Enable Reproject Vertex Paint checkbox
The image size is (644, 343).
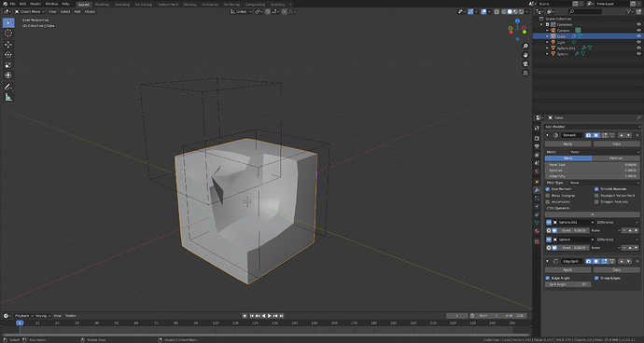596,196
